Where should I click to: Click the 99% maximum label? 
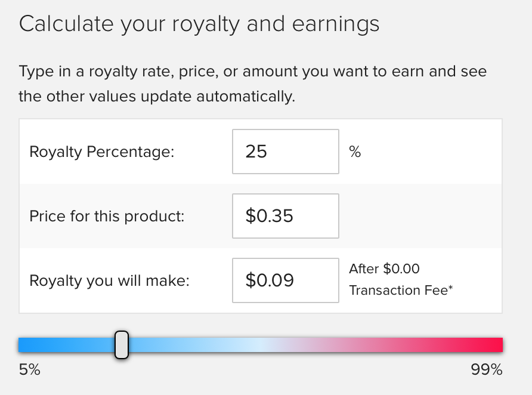(x=487, y=369)
